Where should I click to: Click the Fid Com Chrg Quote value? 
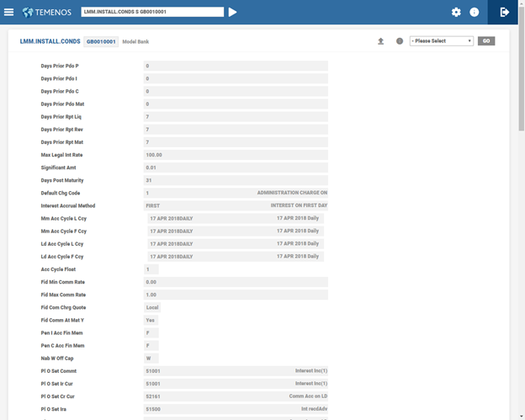pos(152,307)
